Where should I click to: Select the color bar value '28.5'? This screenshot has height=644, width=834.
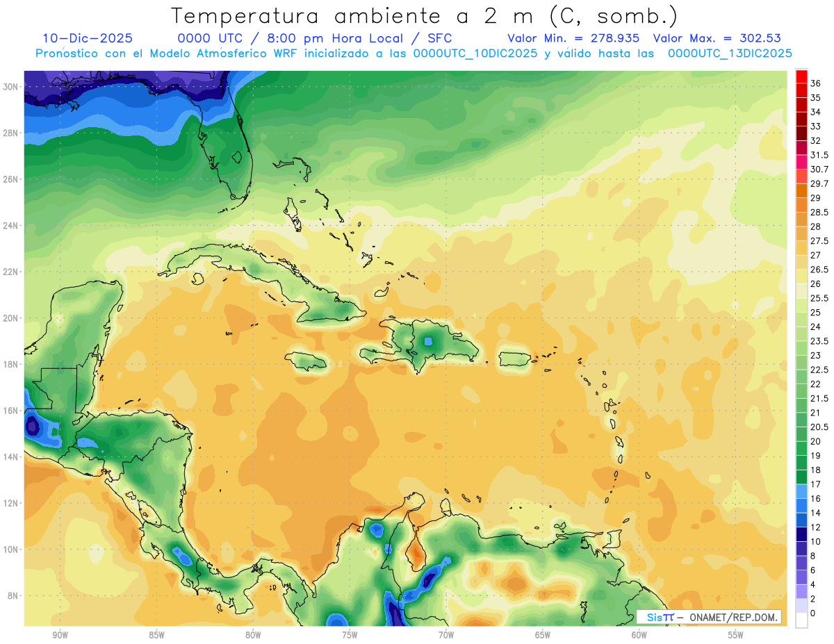819,212
